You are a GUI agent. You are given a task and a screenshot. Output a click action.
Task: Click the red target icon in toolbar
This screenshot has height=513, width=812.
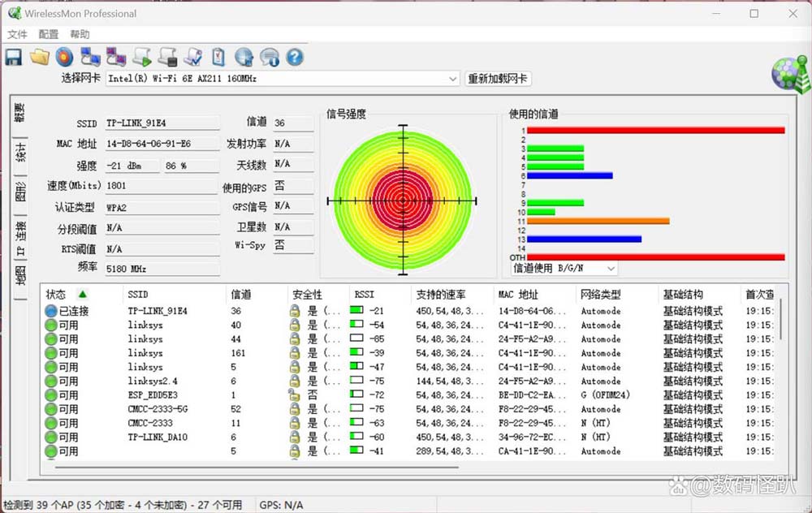[x=64, y=57]
